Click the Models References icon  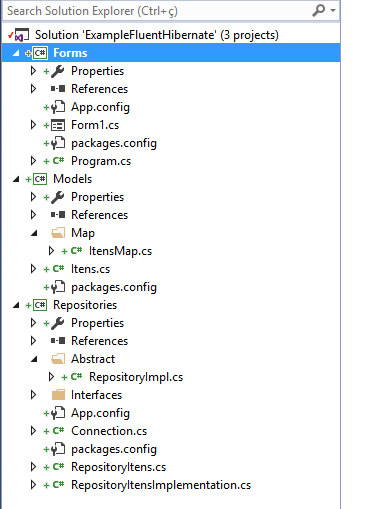58,215
